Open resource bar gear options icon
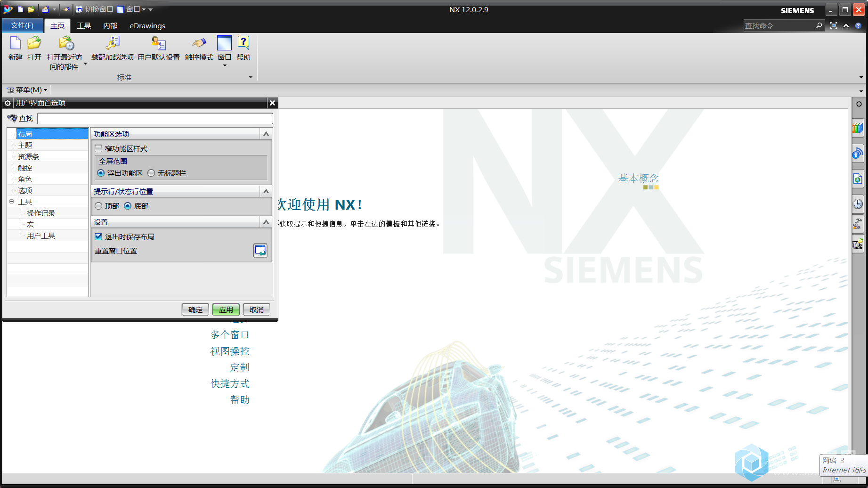The width and height of the screenshot is (868, 488). point(859,104)
